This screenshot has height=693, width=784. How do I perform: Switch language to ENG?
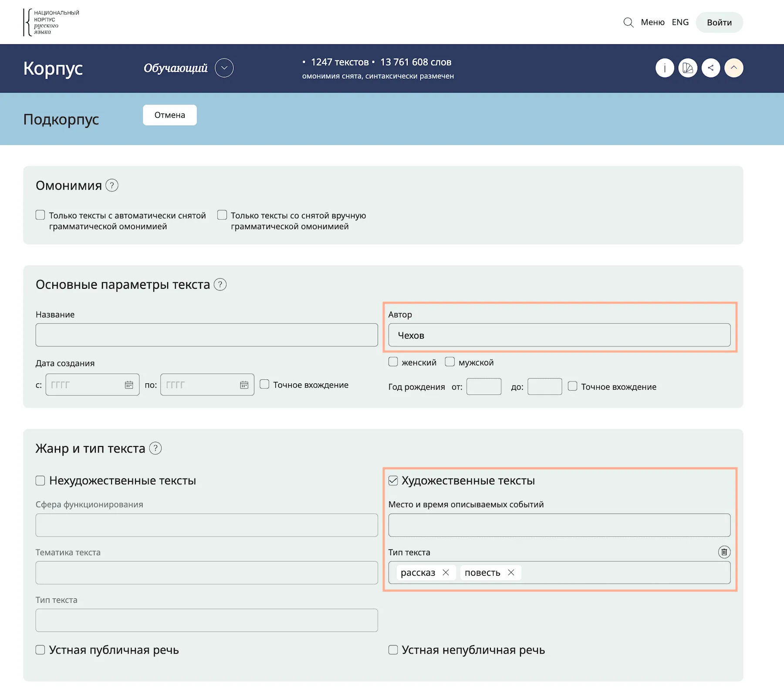point(680,22)
